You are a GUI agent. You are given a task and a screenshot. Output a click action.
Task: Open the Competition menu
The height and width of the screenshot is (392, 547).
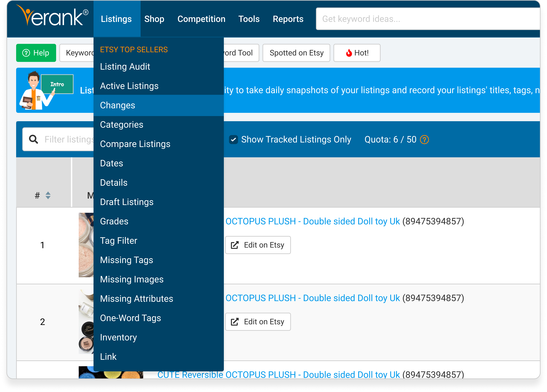pos(201,19)
